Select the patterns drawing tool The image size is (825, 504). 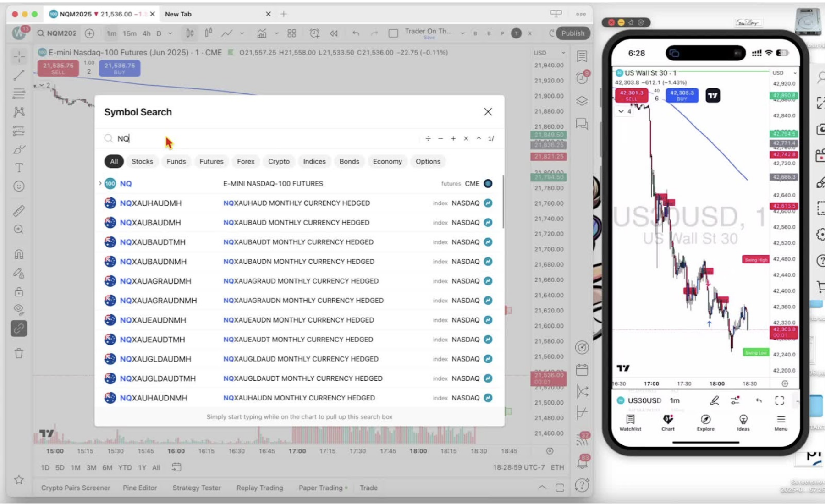[x=19, y=112]
